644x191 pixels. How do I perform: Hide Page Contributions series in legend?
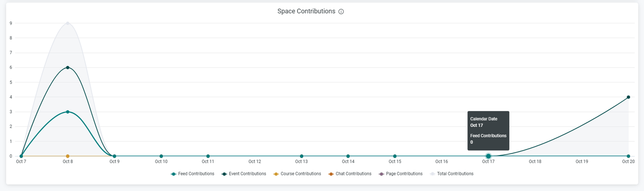click(401, 174)
